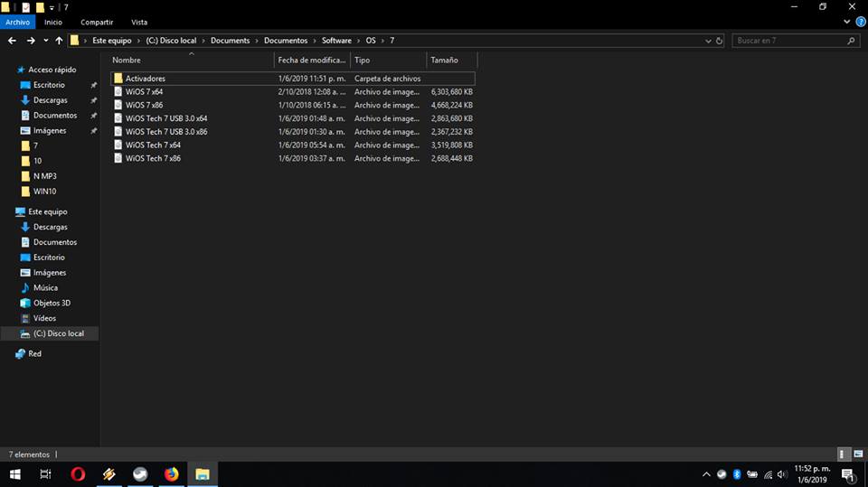
Task: Select the 'WiOS Tech 7 x64' file
Action: pos(292,145)
